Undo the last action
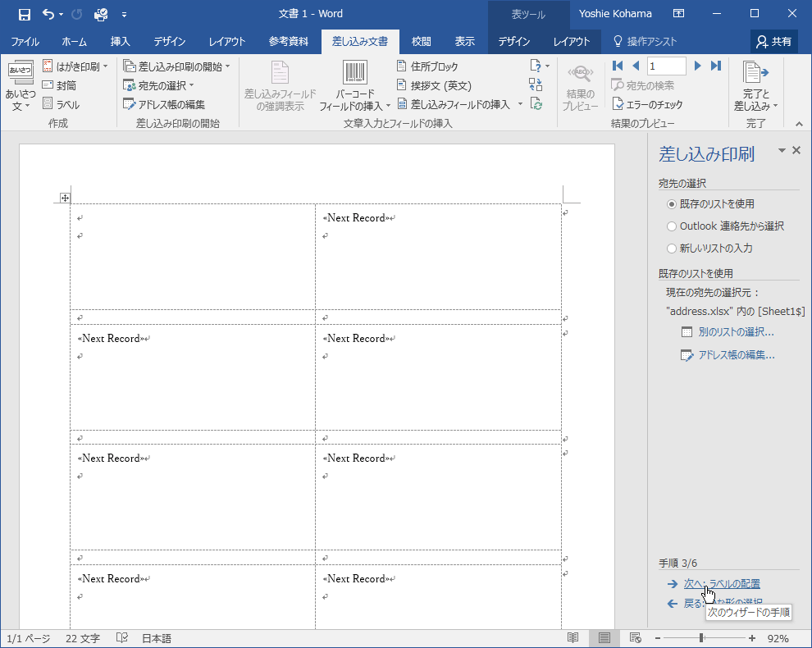Screen dimensions: 812x648 pos(48,14)
